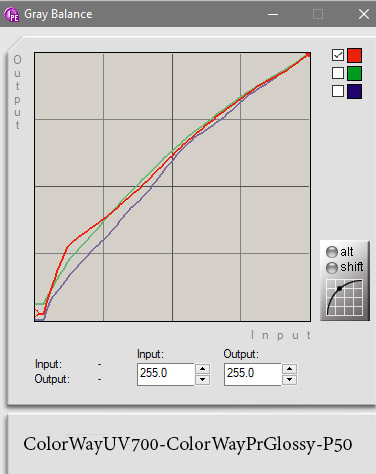Click the red curve endpoint at top-right of graph
This screenshot has width=376, height=474.
pyautogui.click(x=308, y=55)
